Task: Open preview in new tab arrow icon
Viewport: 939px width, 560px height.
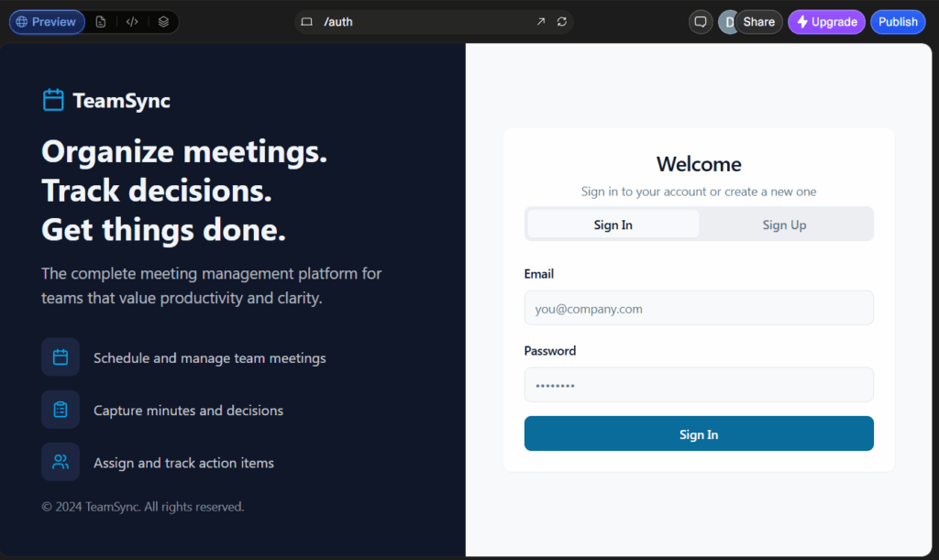Action: (541, 22)
